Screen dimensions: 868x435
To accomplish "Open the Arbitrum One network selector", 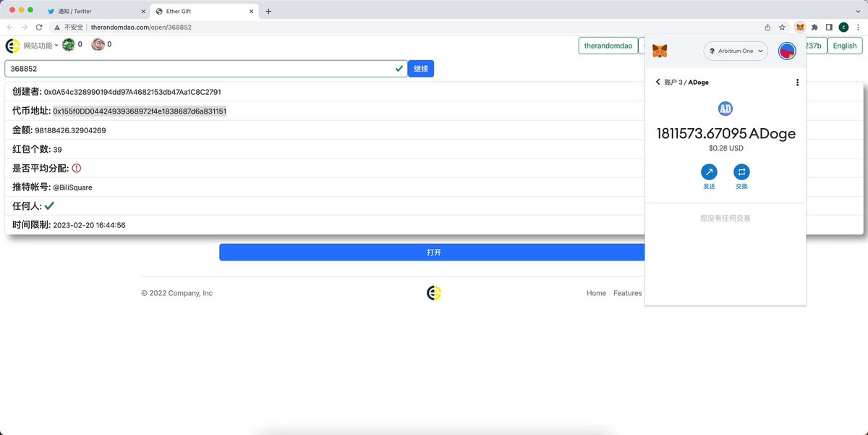I will point(736,51).
